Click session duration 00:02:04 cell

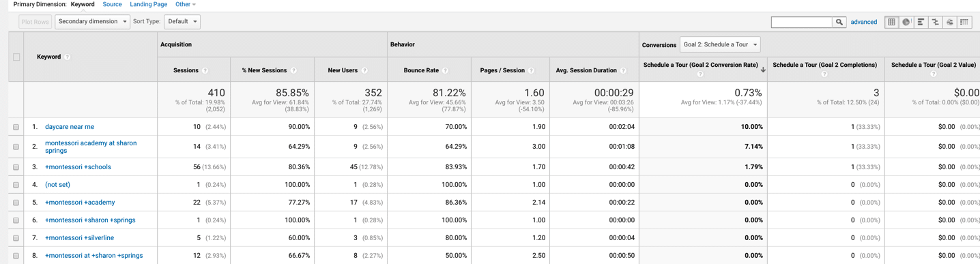(x=622, y=127)
